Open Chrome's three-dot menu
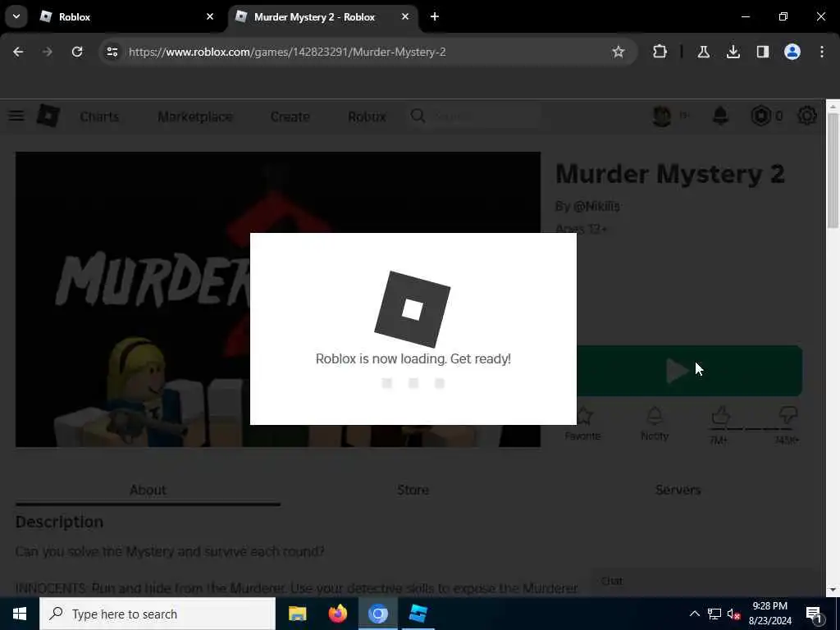This screenshot has height=630, width=840. 822,52
